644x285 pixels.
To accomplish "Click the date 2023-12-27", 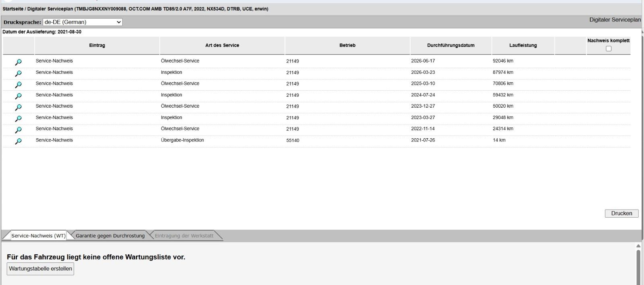I will point(423,106).
